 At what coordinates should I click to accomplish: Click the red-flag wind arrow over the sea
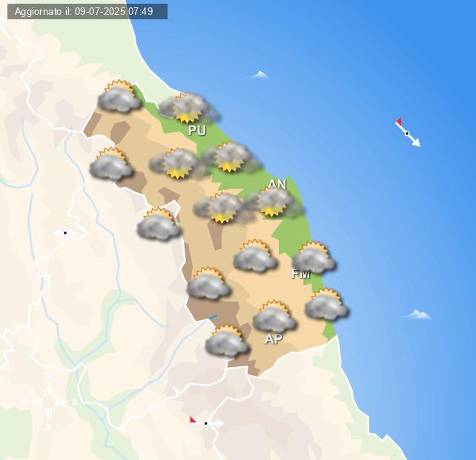tap(408, 133)
